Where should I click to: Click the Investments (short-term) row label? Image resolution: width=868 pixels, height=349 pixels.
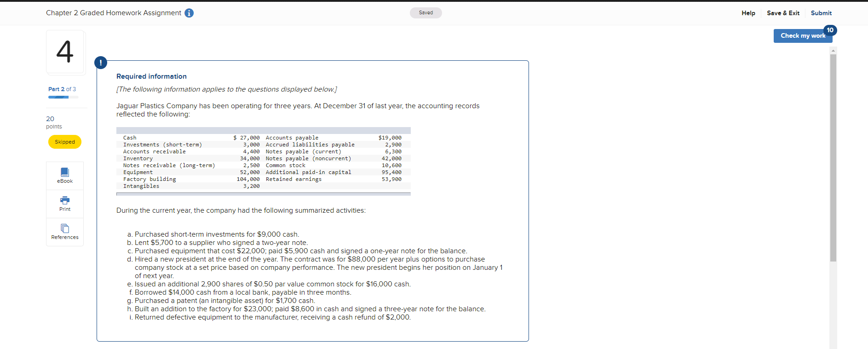click(162, 145)
